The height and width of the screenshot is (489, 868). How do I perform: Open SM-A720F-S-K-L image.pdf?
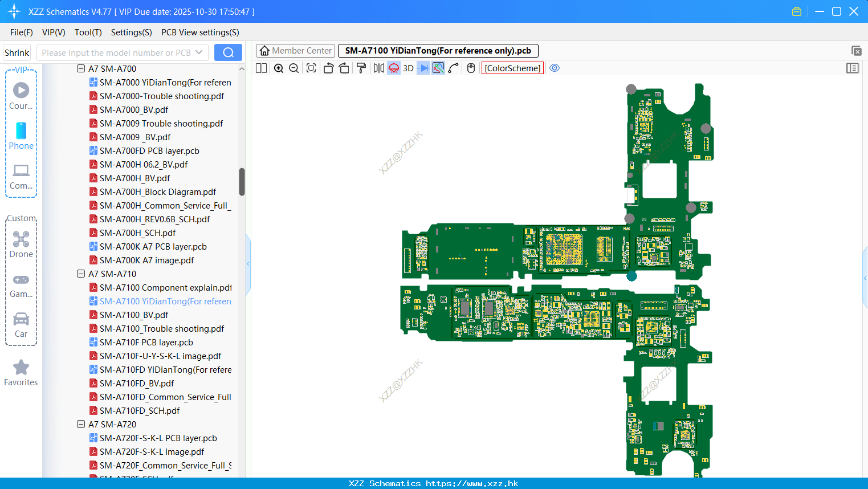(x=152, y=451)
